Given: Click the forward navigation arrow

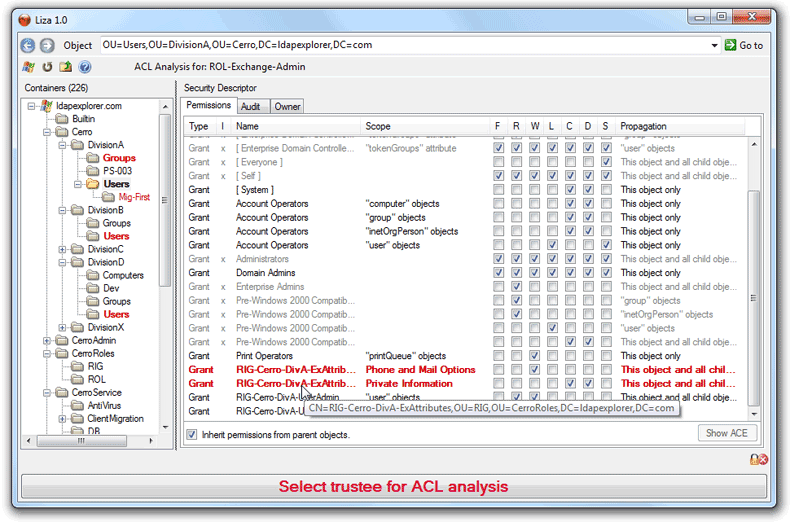Looking at the screenshot, I should click(x=46, y=45).
